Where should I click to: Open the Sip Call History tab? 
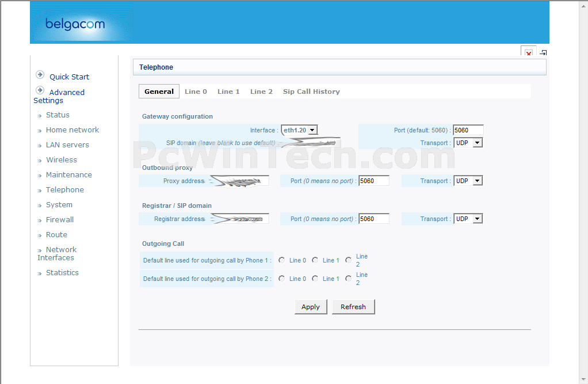[x=311, y=92]
